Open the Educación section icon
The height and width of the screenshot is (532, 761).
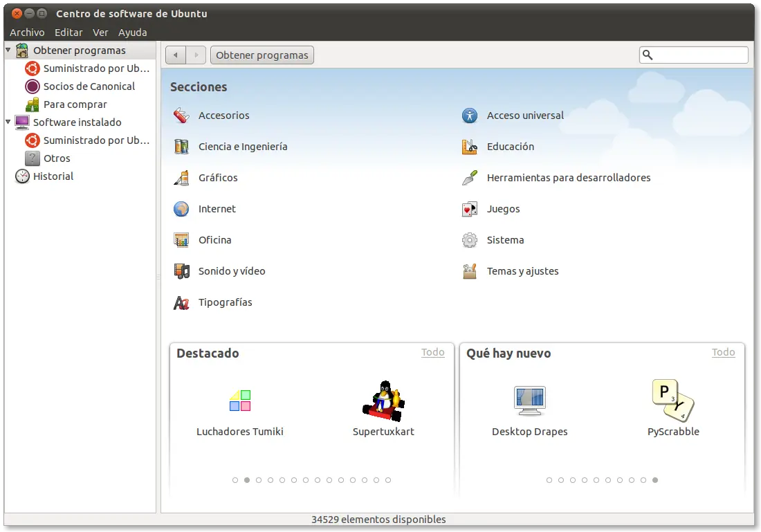tap(469, 147)
